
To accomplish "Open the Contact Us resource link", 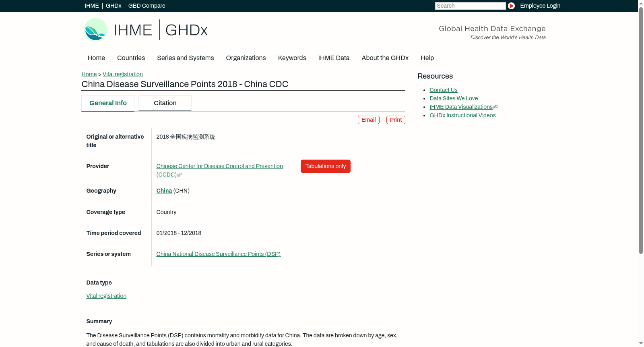I will 444,90.
